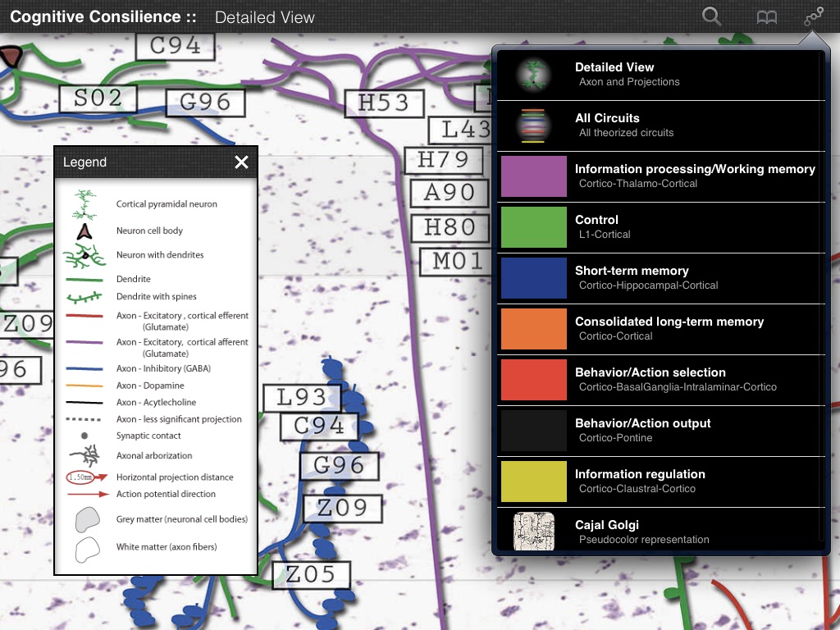This screenshot has height=630, width=840.
Task: Click orange Consolidated long-term memory swatch
Action: 534,329
